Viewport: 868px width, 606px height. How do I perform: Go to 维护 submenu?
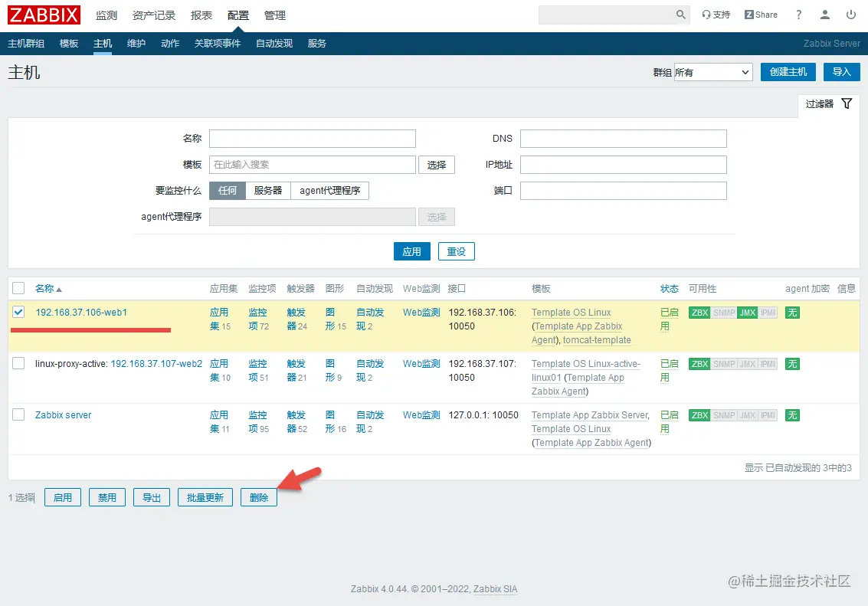(136, 43)
